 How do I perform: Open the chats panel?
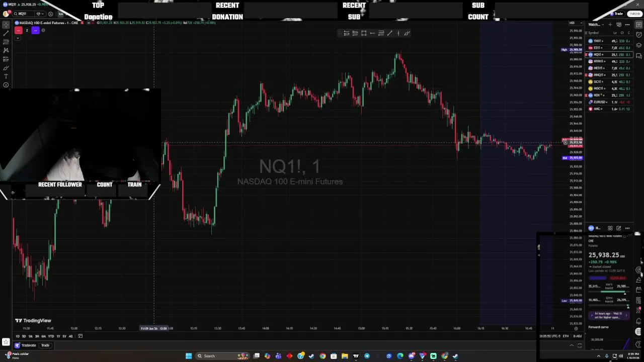(x=639, y=55)
